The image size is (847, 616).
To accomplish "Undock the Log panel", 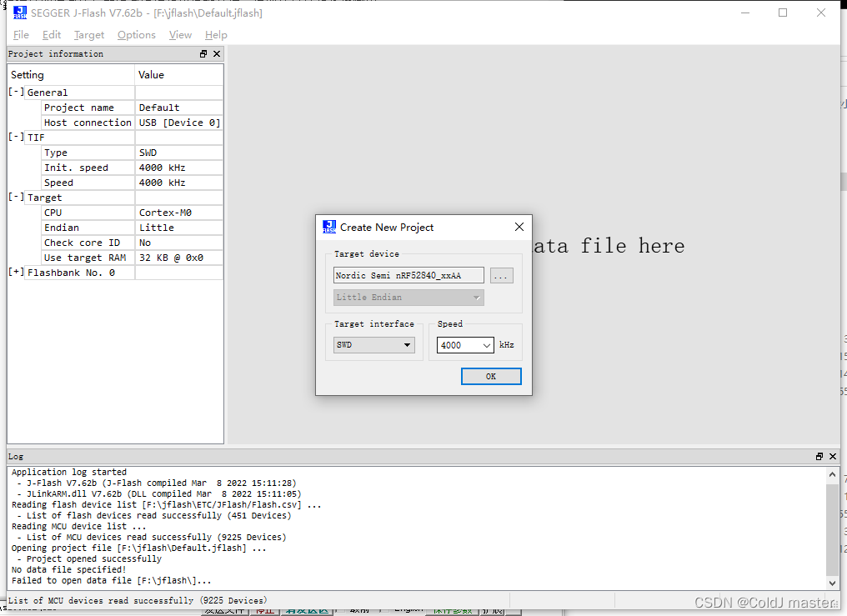I will tap(819, 456).
